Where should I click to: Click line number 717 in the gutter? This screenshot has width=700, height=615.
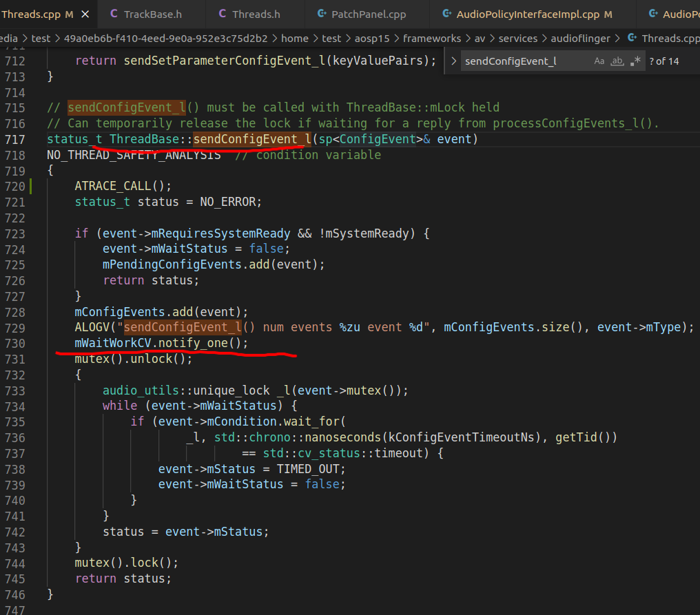pos(14,139)
